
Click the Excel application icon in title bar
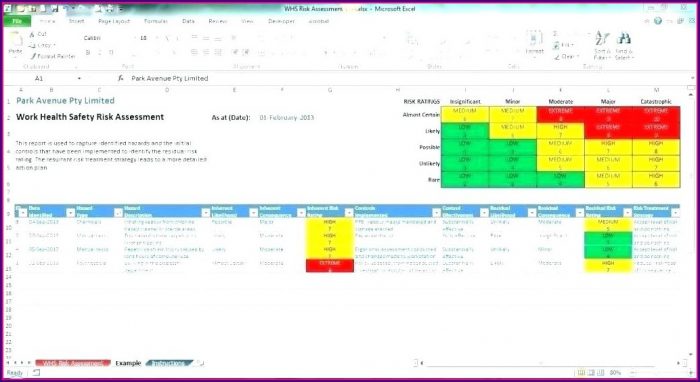[x=8, y=8]
